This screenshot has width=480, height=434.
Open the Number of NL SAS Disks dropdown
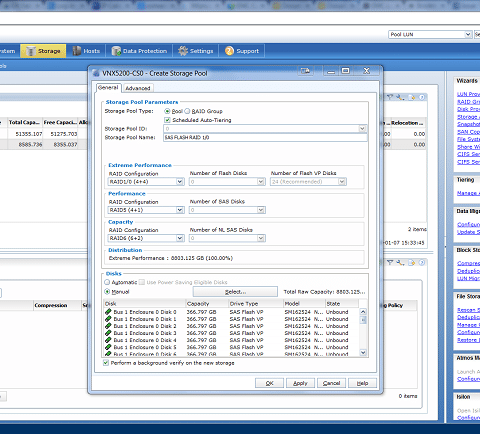261,238
